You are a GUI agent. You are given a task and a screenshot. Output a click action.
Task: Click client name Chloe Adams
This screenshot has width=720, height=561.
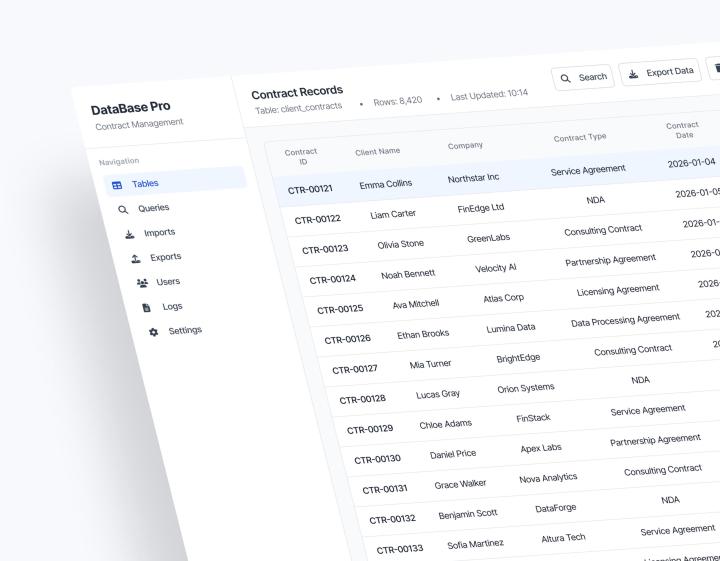(446, 424)
